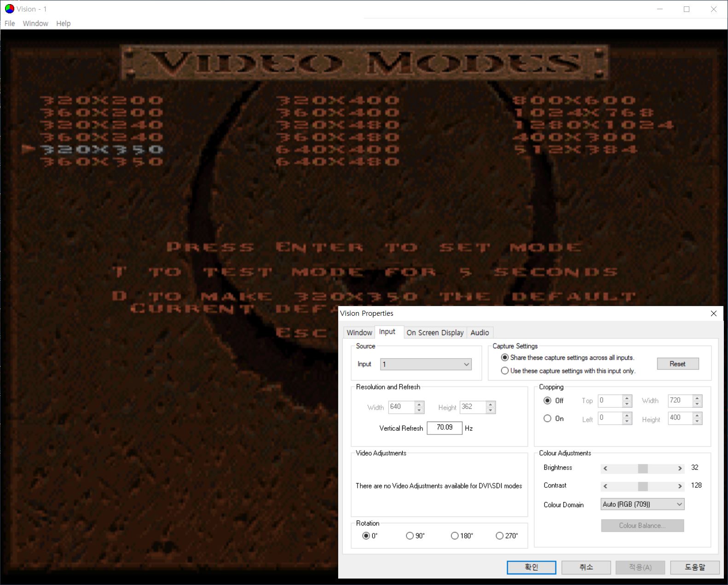This screenshot has width=728, height=585.
Task: Decrease Cropping Height 400 with down arrow
Action: point(697,422)
